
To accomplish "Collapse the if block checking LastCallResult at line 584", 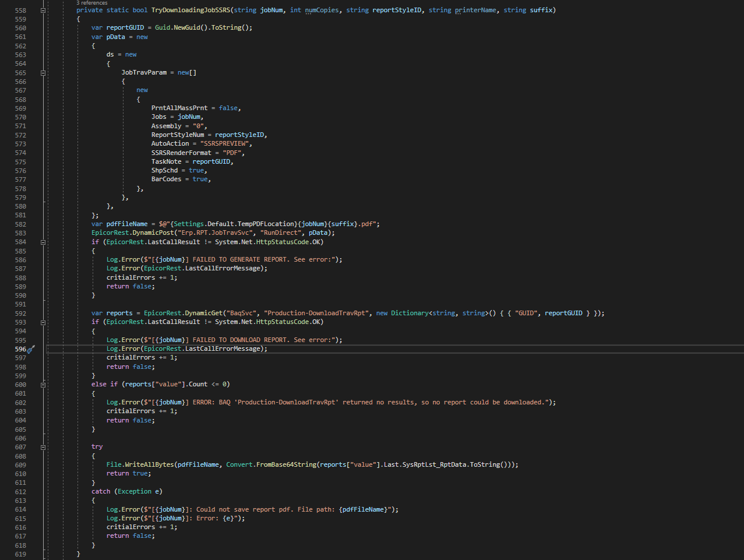I will (x=43, y=241).
